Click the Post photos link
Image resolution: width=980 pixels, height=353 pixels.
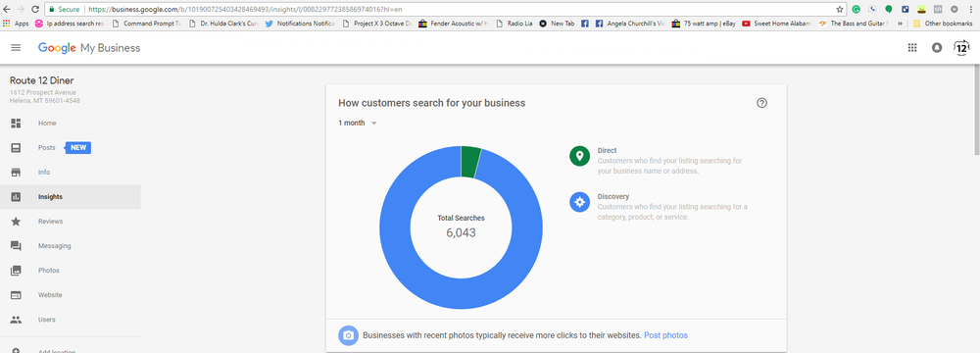(x=665, y=335)
